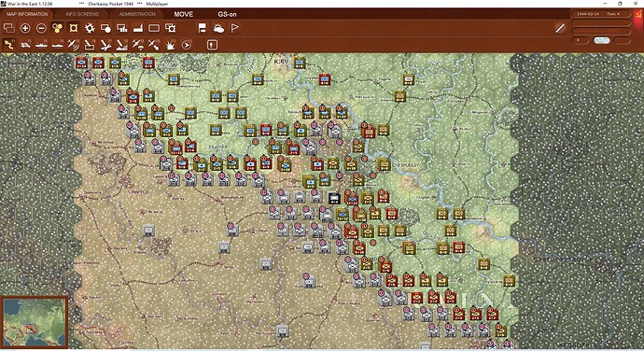
Task: Select the rail movement train icon
Action: point(25,45)
